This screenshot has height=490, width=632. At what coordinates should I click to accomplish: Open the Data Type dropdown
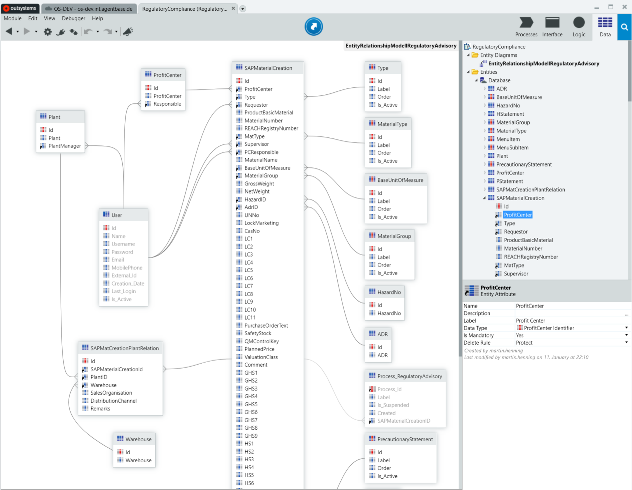tap(626, 327)
